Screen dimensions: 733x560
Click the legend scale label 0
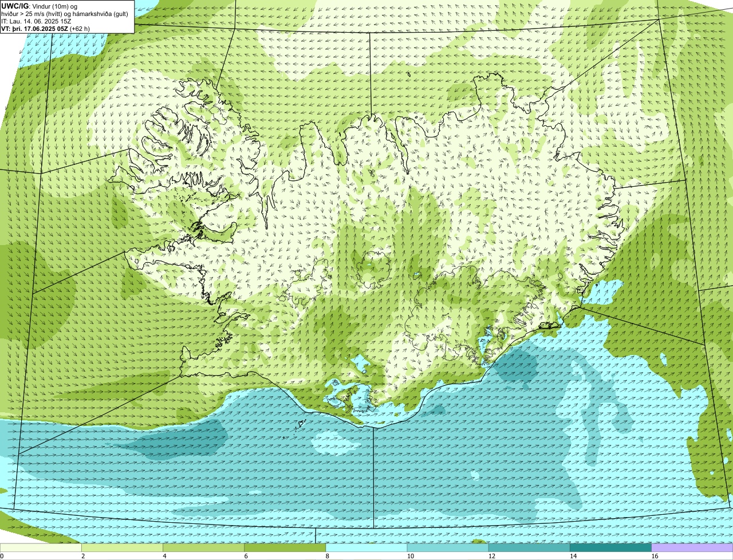(2, 556)
